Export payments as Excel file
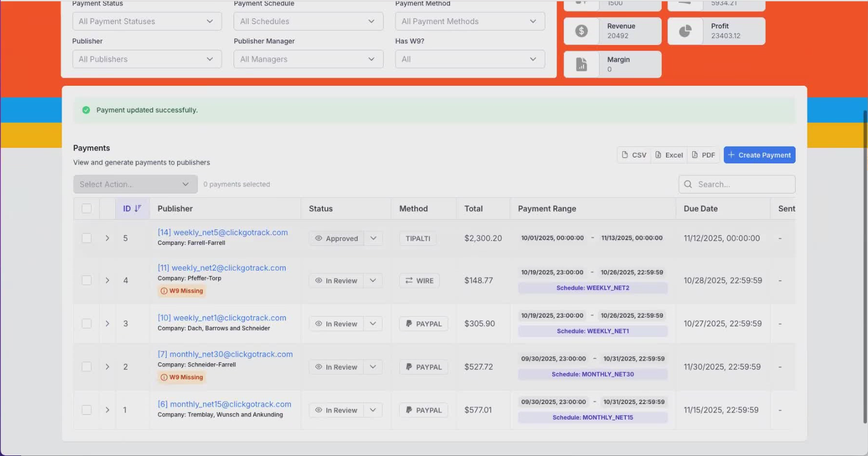868x456 pixels. [669, 155]
